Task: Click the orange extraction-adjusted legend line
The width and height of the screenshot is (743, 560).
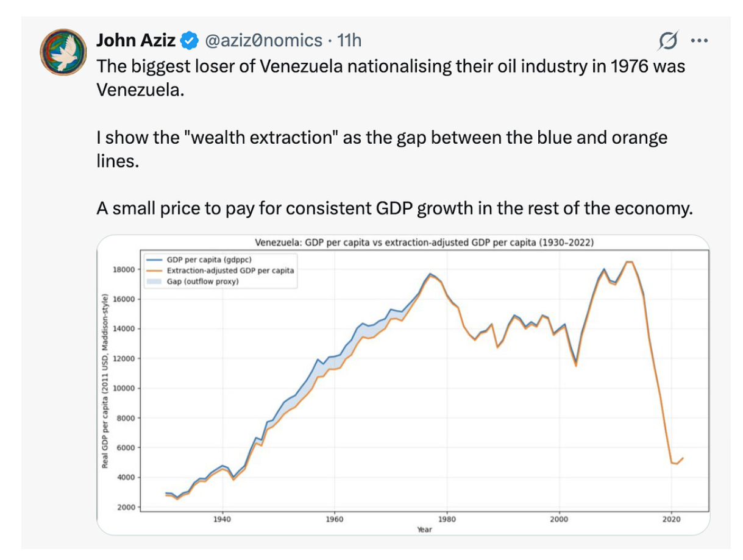Action: click(154, 270)
